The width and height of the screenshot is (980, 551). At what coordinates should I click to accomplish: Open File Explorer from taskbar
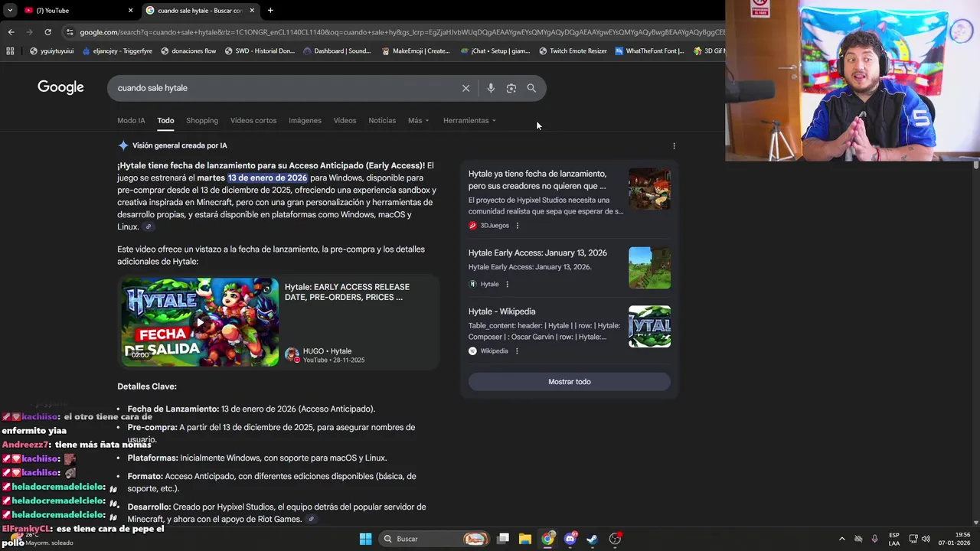(x=525, y=539)
